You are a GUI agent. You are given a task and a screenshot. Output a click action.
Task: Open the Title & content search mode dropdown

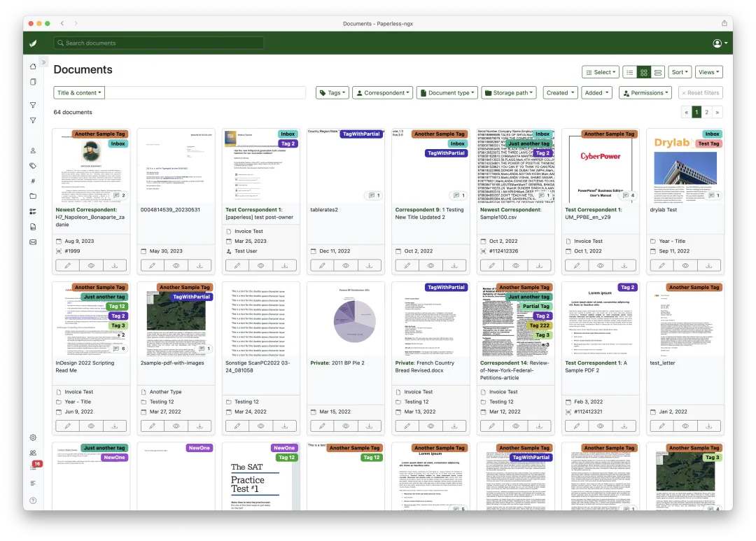(x=79, y=92)
